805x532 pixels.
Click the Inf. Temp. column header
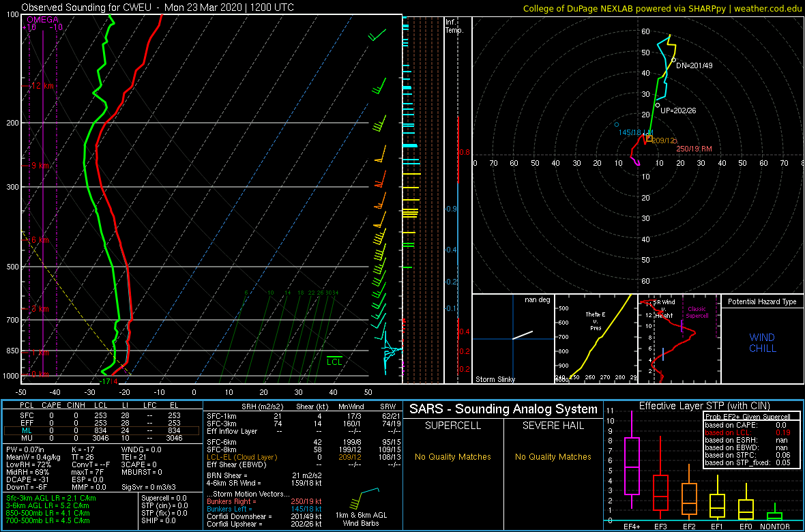pyautogui.click(x=455, y=26)
